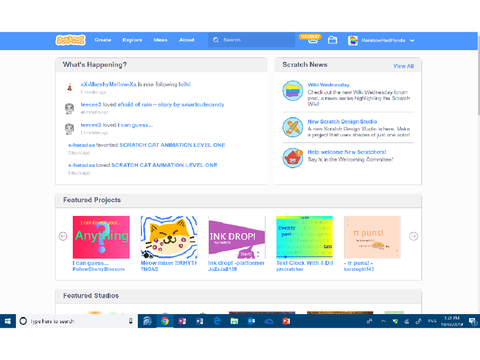Open the afraid of rain story project link
The image size is (480, 360).
click(x=171, y=105)
